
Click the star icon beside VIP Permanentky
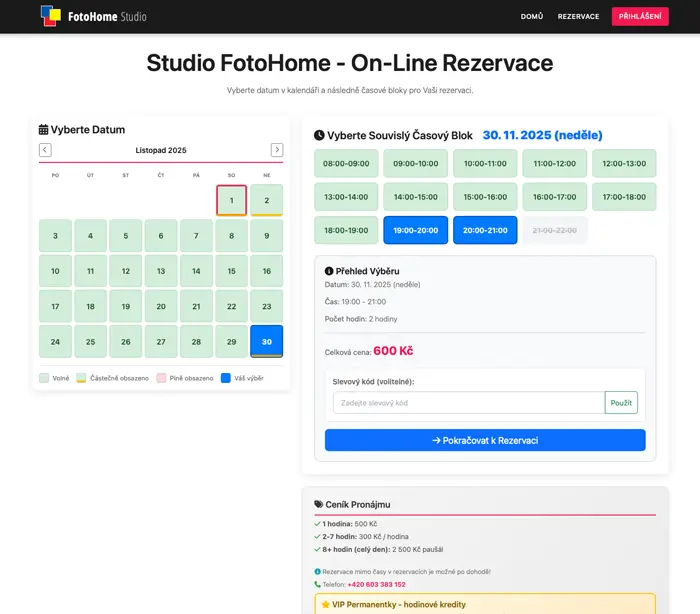click(325, 605)
